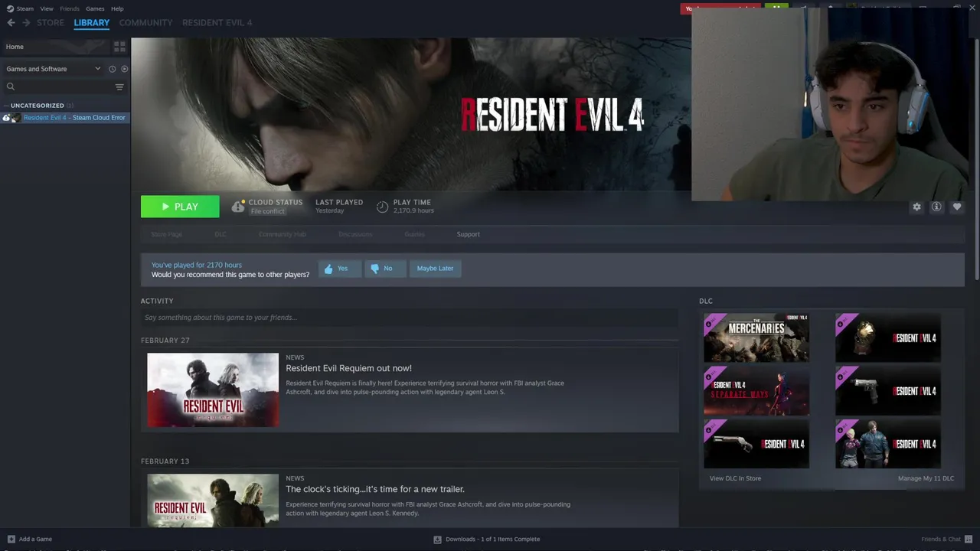This screenshot has width=980, height=551.
Task: Recommend the game with Yes
Action: point(339,269)
